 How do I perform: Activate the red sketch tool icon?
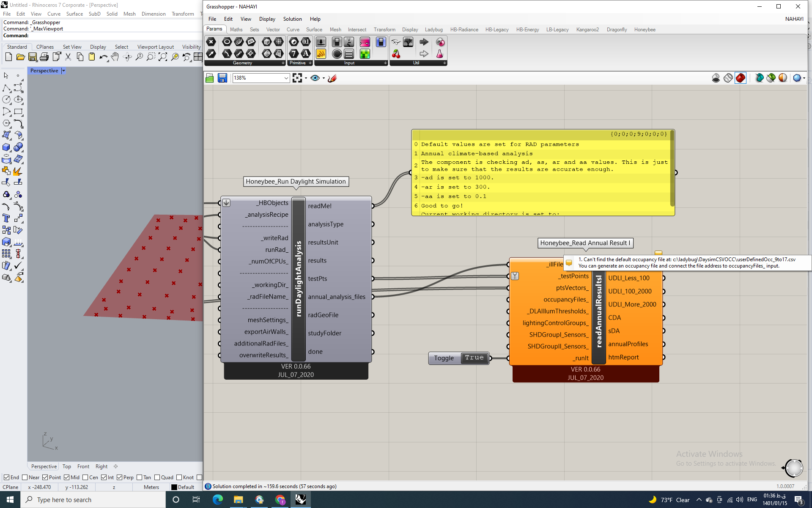pos(332,78)
